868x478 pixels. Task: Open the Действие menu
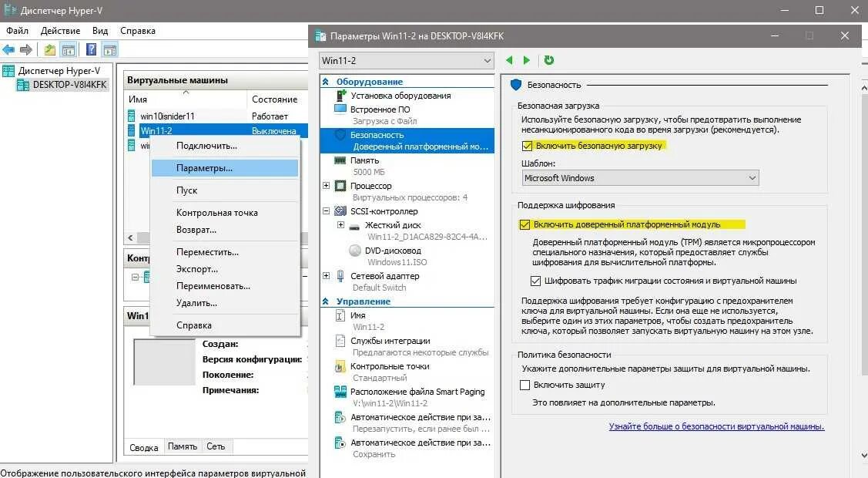point(60,31)
